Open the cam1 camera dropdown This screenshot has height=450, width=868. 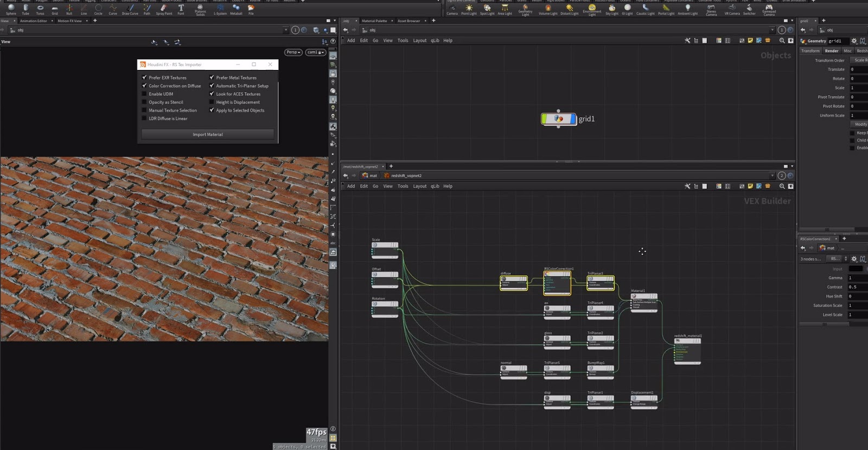pos(315,52)
